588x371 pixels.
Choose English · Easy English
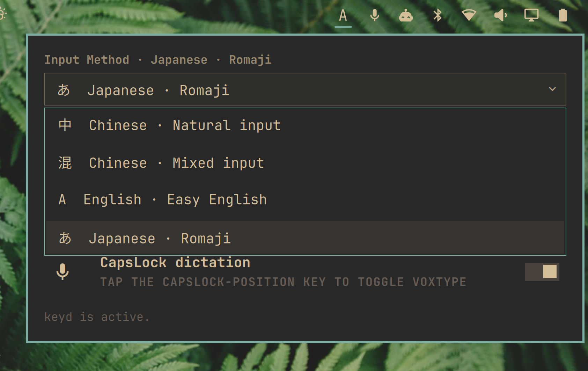click(x=305, y=199)
